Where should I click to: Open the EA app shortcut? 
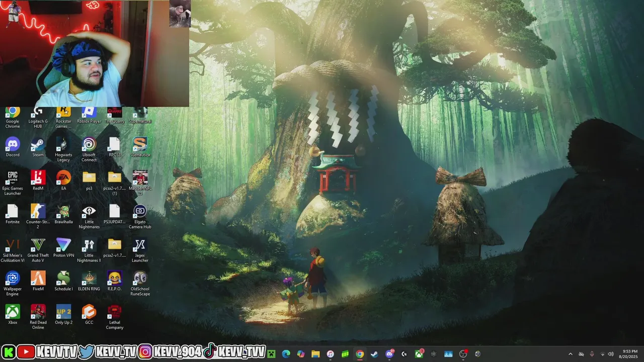point(63,180)
